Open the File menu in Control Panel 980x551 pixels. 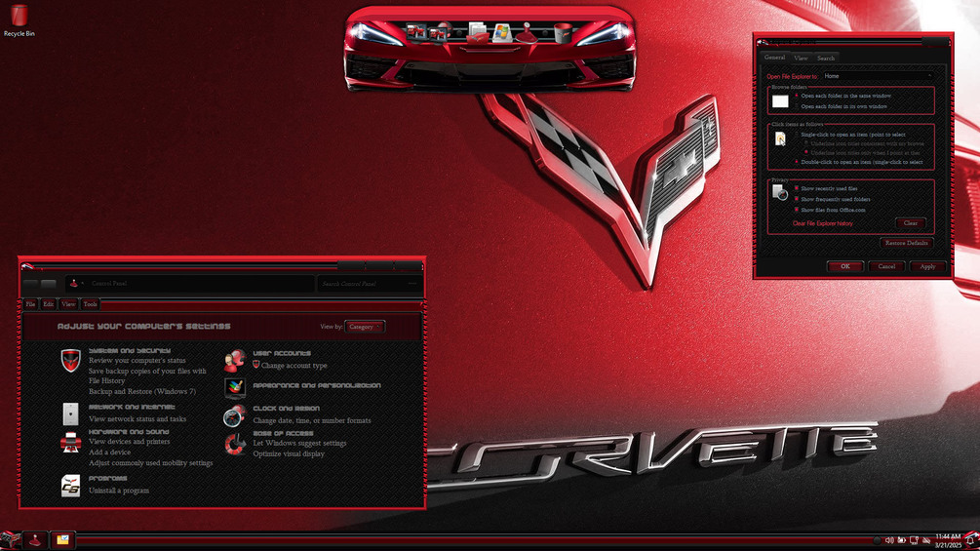click(x=30, y=304)
